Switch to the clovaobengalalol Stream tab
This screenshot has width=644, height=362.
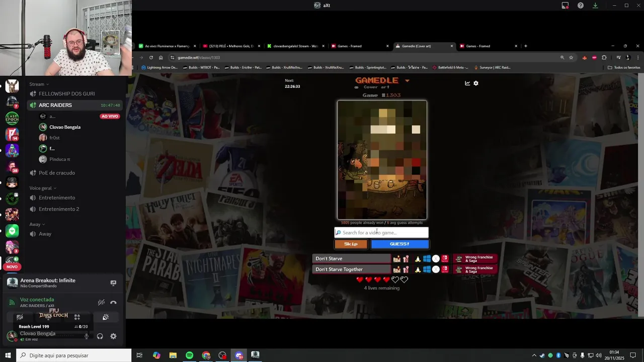(295, 46)
